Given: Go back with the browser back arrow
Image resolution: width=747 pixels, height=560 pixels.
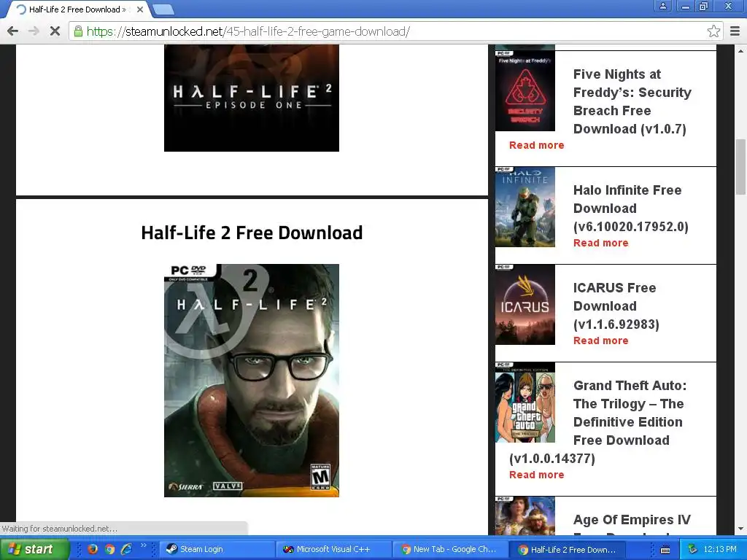Looking at the screenshot, I should click(13, 31).
